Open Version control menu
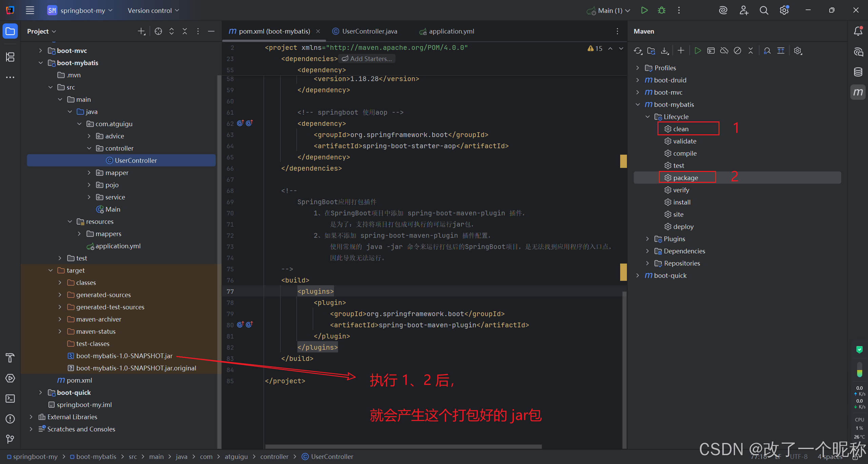 153,11
